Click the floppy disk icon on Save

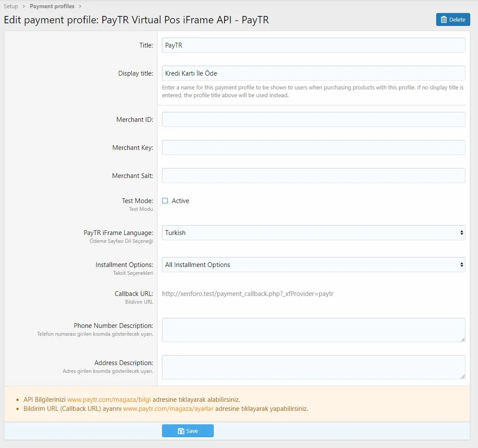pos(181,431)
